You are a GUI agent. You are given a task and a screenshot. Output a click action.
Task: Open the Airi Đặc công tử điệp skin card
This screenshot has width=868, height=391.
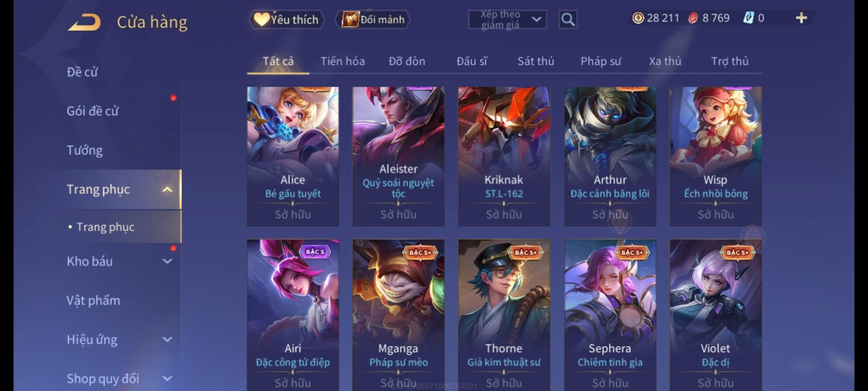tap(293, 315)
